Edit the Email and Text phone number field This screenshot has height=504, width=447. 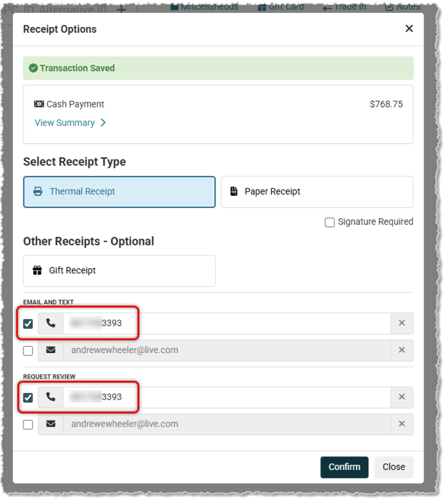227,323
